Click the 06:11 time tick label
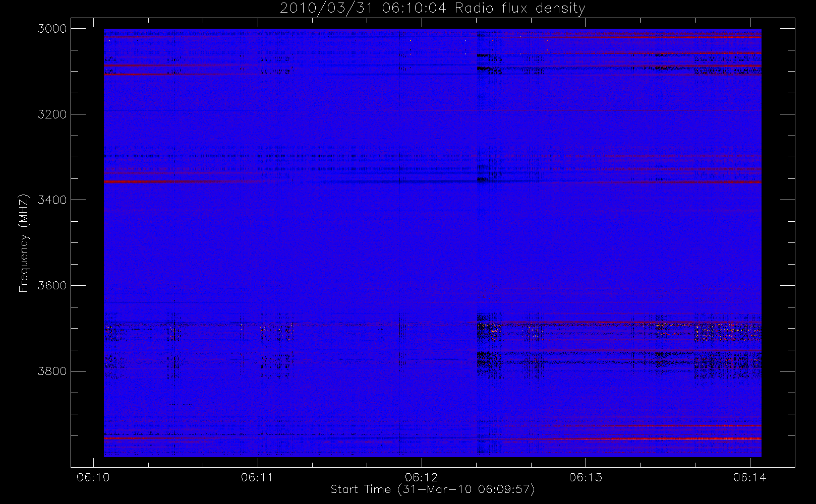Screen dimensions: 816x504 (x=257, y=477)
